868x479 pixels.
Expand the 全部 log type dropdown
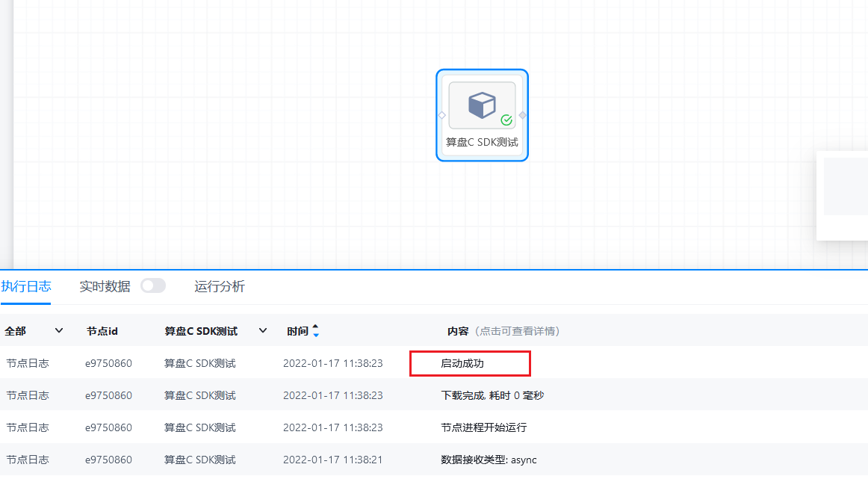coord(59,331)
